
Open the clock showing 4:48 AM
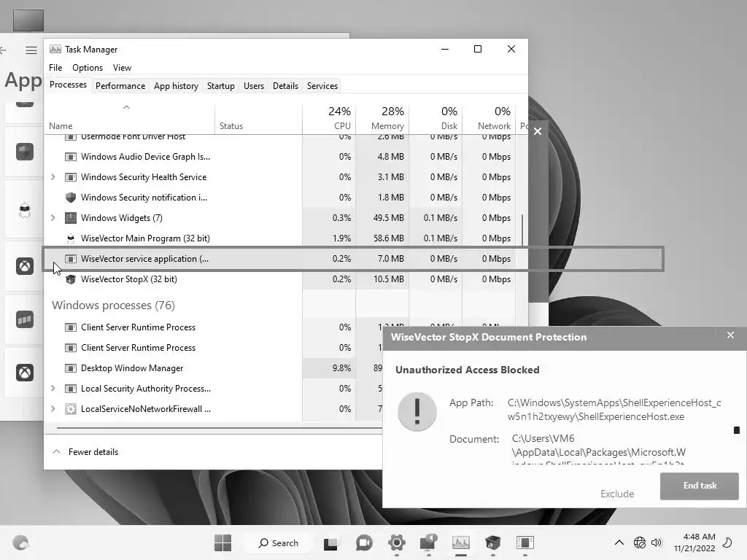694,542
